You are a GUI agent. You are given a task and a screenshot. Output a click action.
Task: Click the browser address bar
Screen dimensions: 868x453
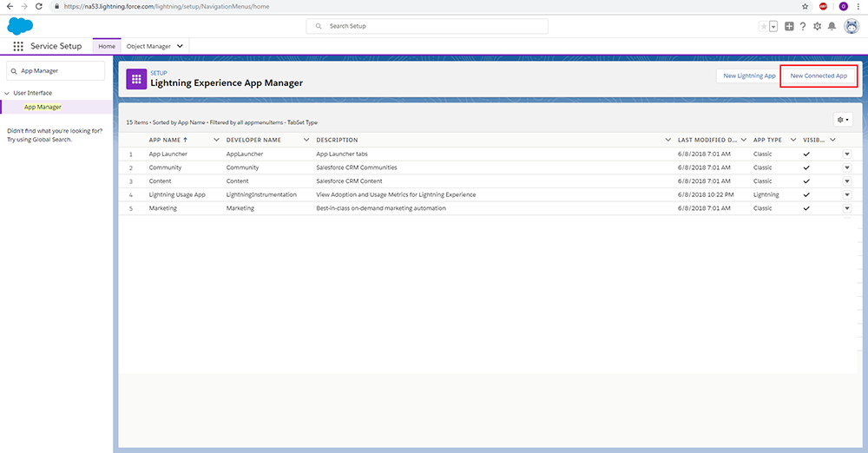(x=424, y=7)
